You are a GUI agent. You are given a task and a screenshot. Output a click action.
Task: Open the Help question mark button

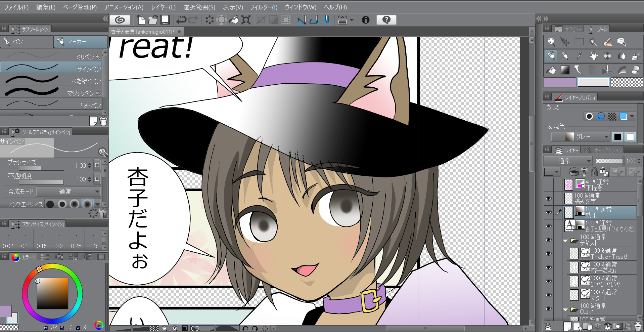pyautogui.click(x=386, y=20)
